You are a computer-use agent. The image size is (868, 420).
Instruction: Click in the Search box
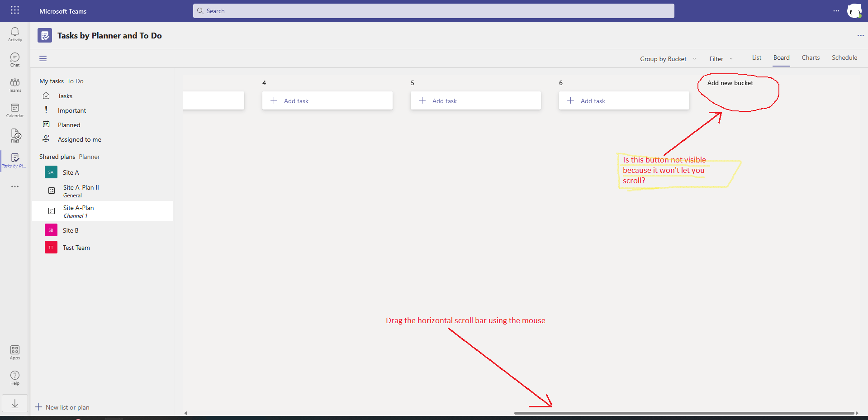[433, 11]
